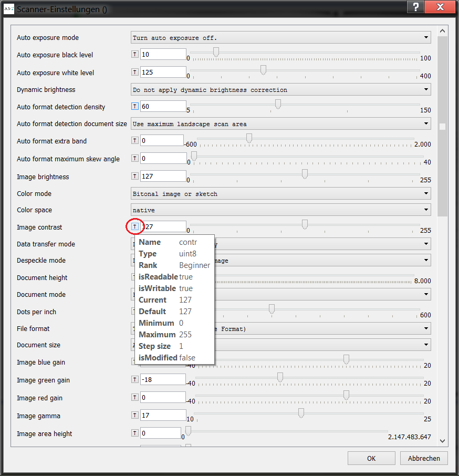Open Auto format detection document size dropdown
Screen dimensions: 459x476
[x=280, y=124]
